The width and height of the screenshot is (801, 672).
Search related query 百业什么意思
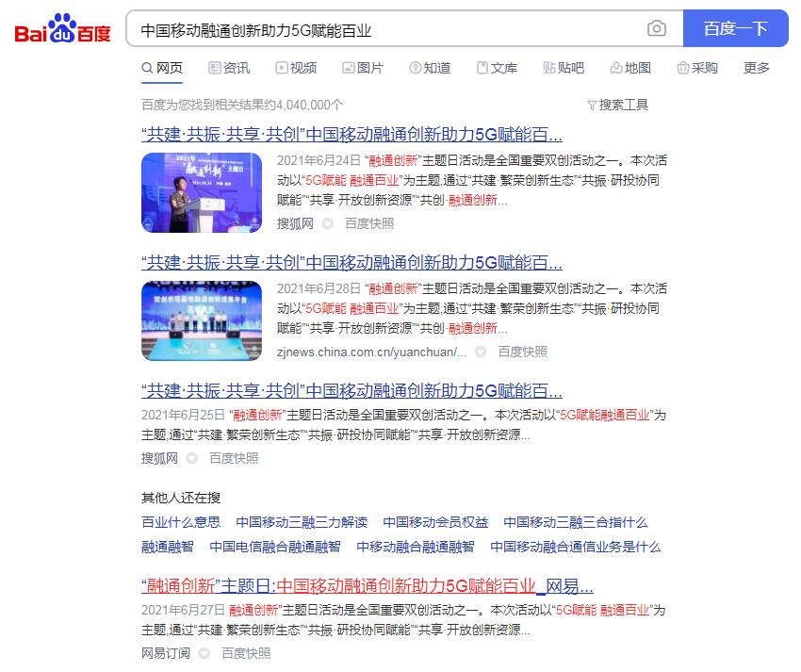[181, 522]
